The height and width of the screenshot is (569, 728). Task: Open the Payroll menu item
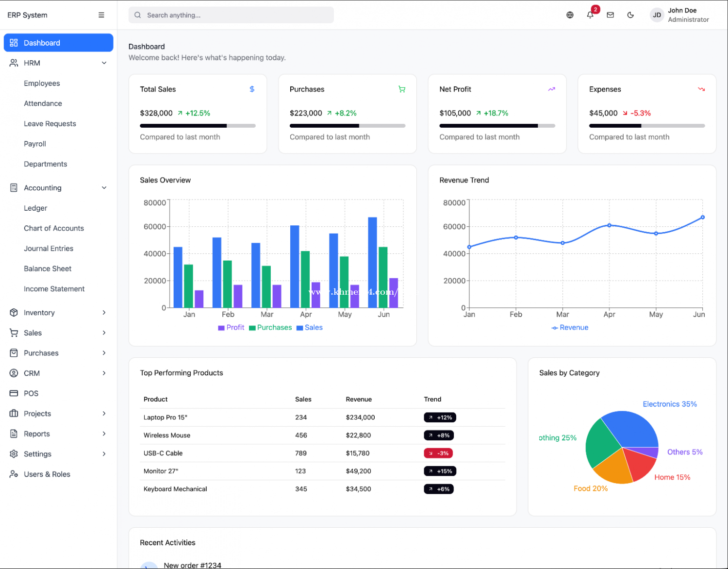click(35, 144)
